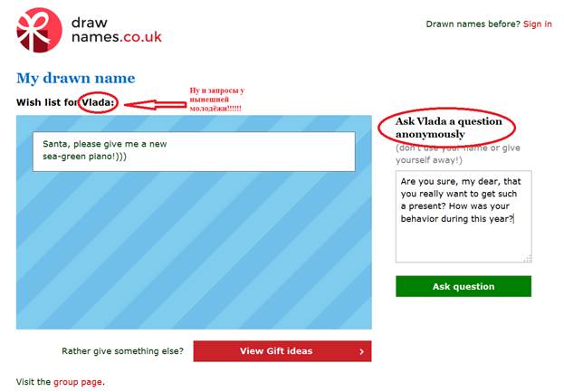Open the drawnames.co.uk logo text

pyautogui.click(x=116, y=30)
